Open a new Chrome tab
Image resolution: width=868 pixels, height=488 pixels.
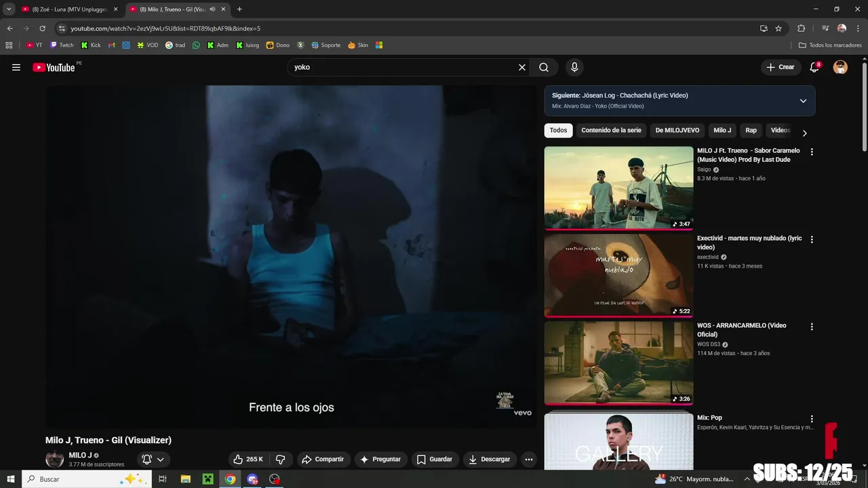click(239, 9)
